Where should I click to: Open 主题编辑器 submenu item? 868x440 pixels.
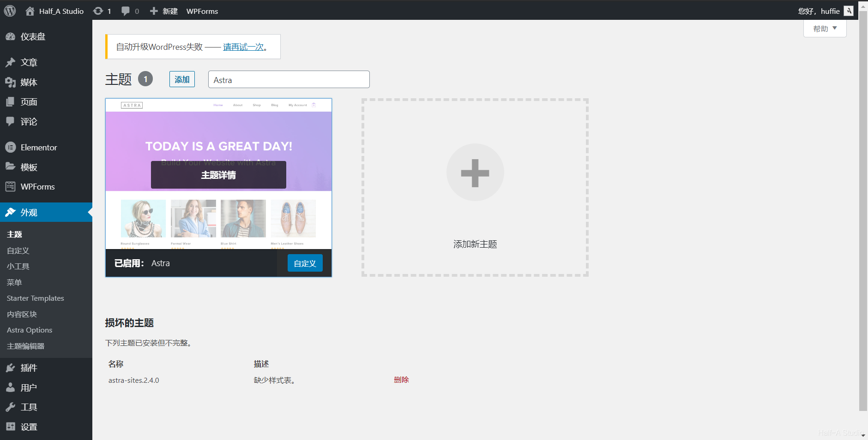25,346
